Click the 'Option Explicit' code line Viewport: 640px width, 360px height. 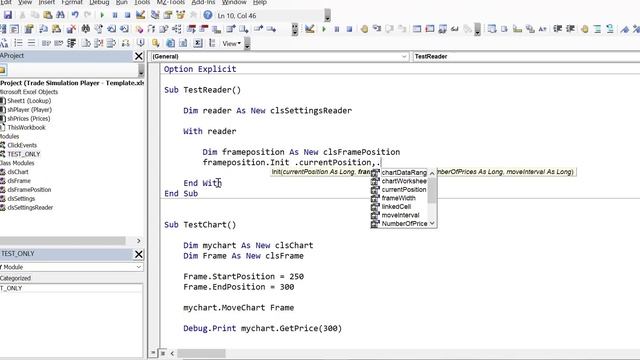(x=200, y=69)
